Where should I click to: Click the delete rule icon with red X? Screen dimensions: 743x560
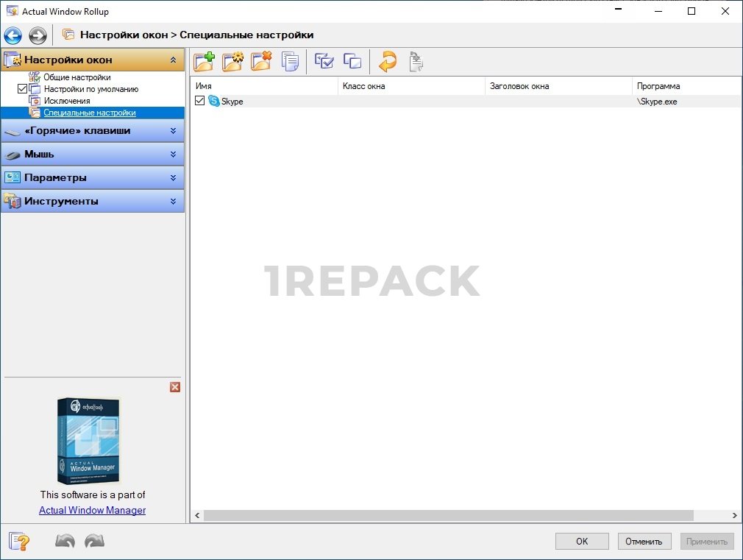(x=260, y=62)
